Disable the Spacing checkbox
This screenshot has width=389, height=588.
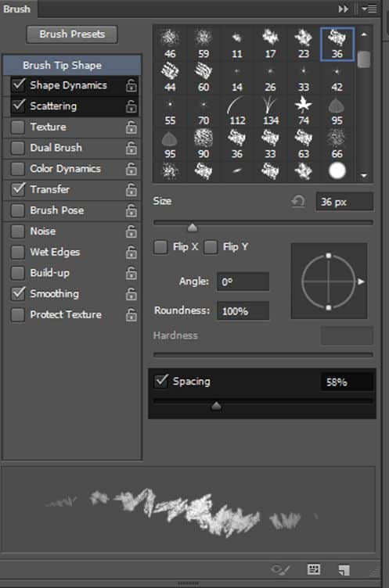[160, 381]
